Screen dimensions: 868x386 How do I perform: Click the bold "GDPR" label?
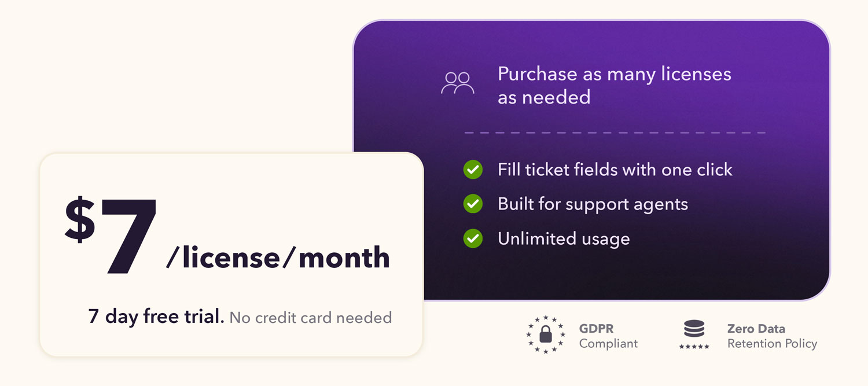tap(596, 329)
